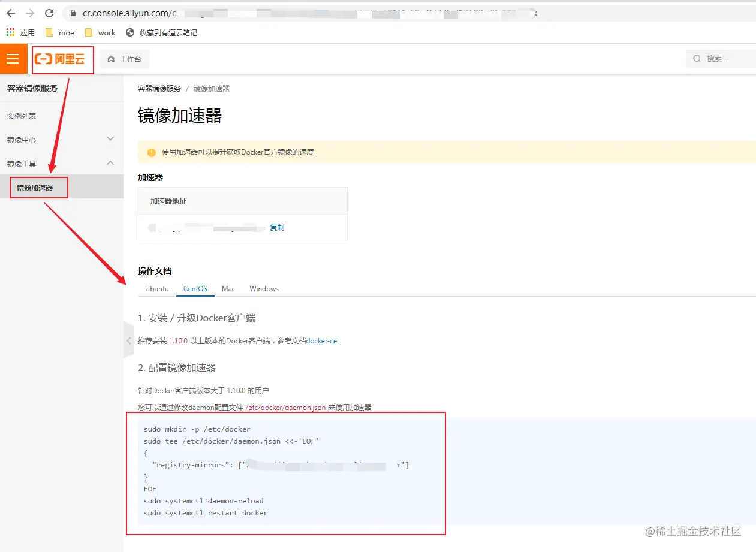The height and width of the screenshot is (552, 756).
Task: Open the 工作台 home button
Action: pyautogui.click(x=124, y=59)
